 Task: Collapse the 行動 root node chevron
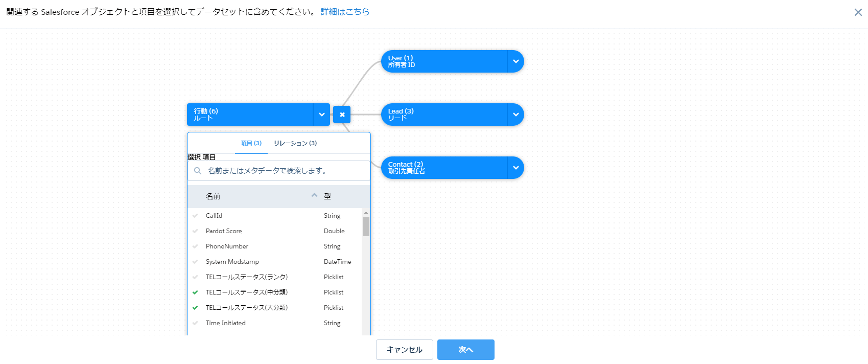click(321, 115)
